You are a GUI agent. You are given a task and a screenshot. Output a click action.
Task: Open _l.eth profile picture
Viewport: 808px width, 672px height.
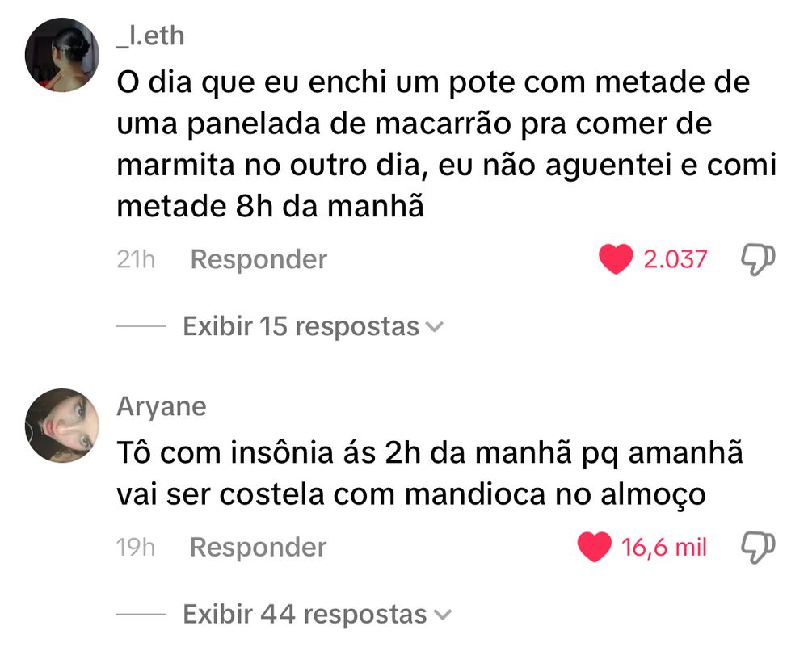click(62, 55)
